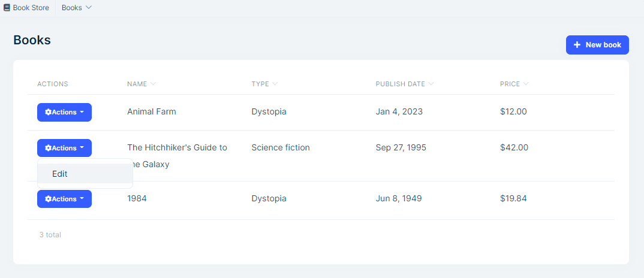The height and width of the screenshot is (278, 644).
Task: Click the Book Store logo icon
Action: click(7, 8)
